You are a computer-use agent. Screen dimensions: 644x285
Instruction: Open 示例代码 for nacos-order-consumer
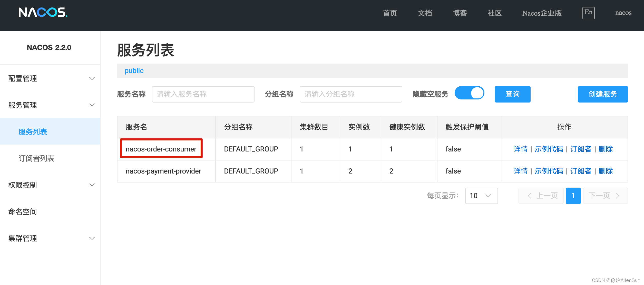pos(549,149)
